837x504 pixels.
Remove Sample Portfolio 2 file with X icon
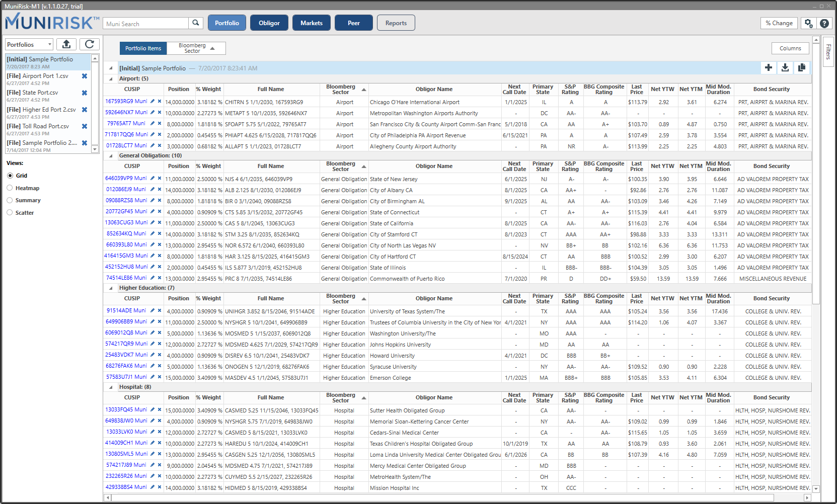pyautogui.click(x=85, y=143)
